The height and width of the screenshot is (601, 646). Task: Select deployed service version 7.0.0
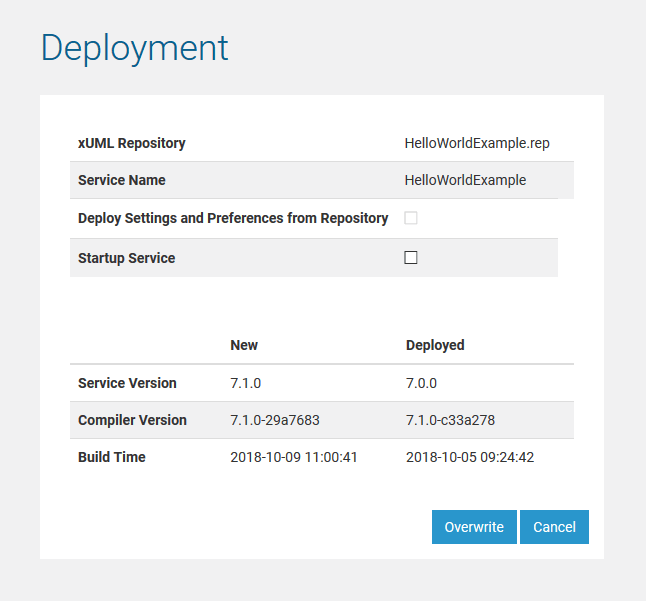click(421, 383)
